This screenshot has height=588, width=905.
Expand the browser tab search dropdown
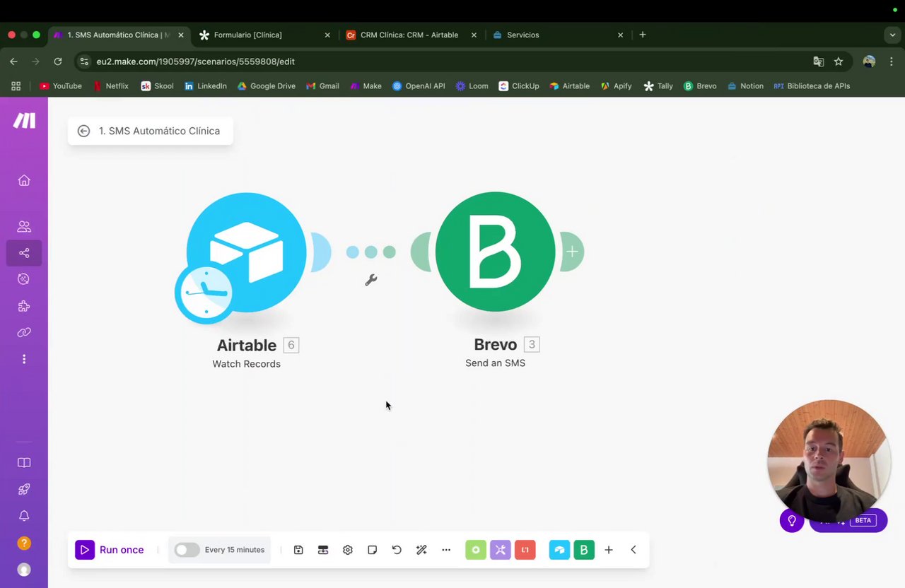click(892, 35)
